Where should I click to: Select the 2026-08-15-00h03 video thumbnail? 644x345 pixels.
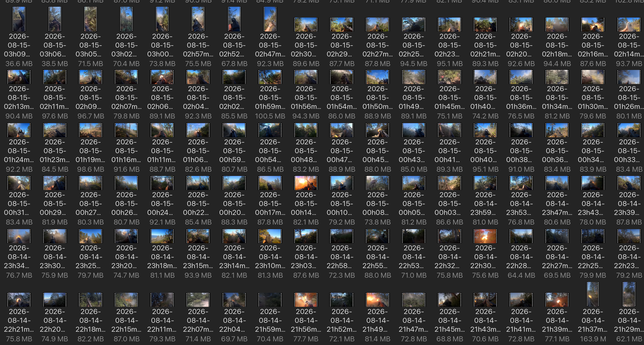(449, 183)
